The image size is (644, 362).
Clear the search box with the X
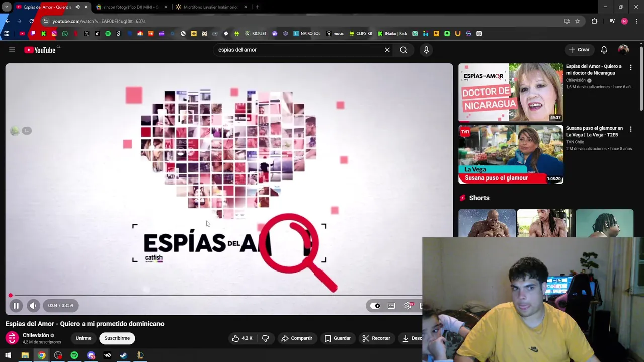(387, 50)
